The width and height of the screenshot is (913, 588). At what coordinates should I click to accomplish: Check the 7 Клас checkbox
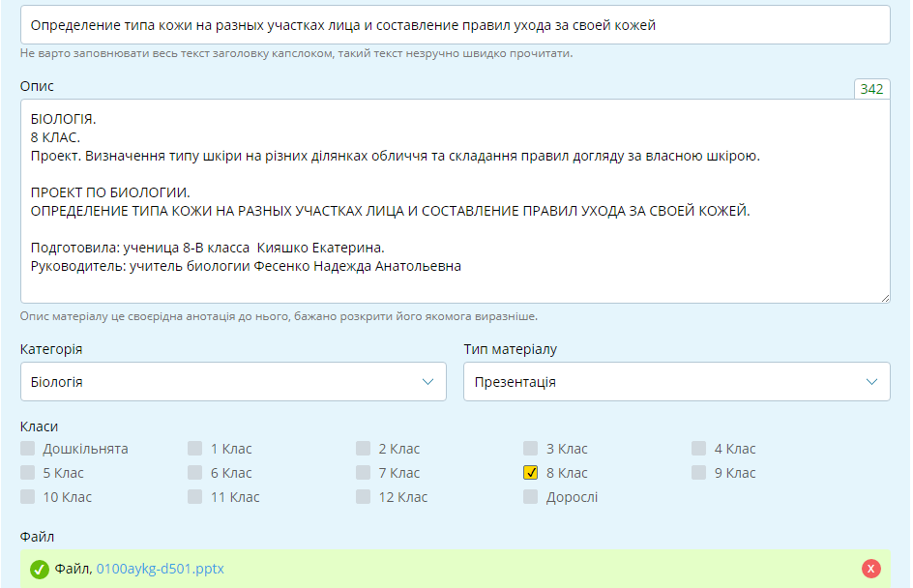pos(363,472)
